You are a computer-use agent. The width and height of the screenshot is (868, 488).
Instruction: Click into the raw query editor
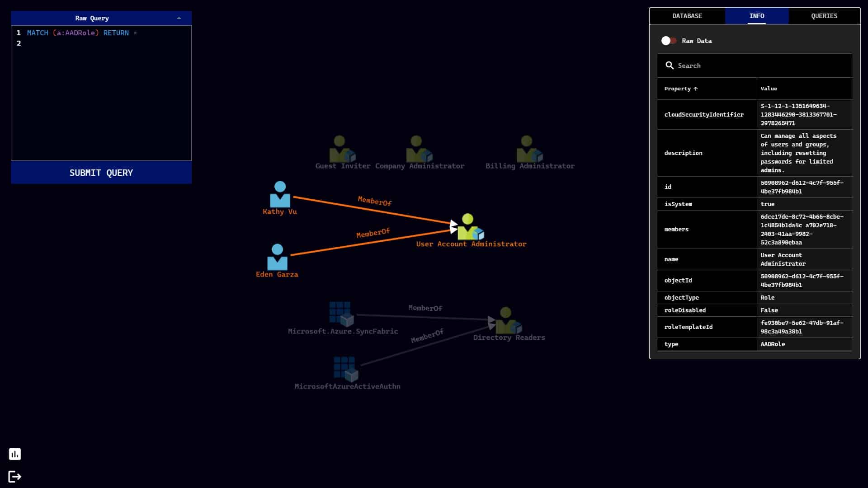click(x=101, y=93)
